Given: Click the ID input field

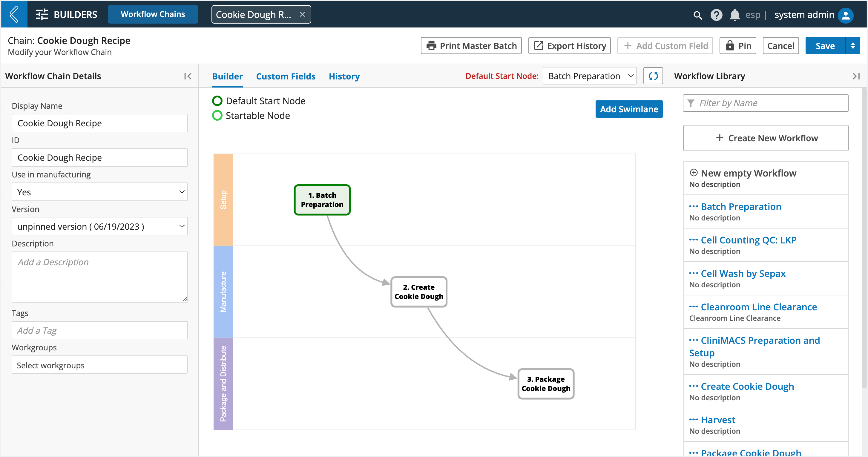Looking at the screenshot, I should (x=100, y=157).
